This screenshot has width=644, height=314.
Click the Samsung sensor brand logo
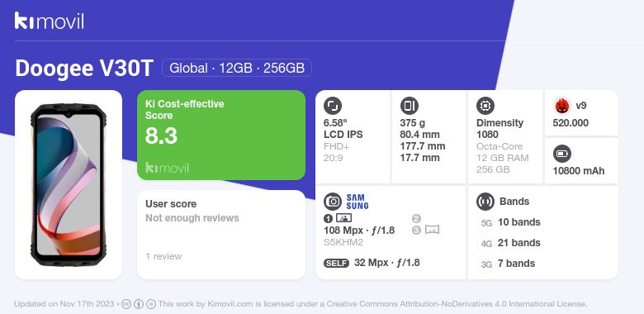358,202
